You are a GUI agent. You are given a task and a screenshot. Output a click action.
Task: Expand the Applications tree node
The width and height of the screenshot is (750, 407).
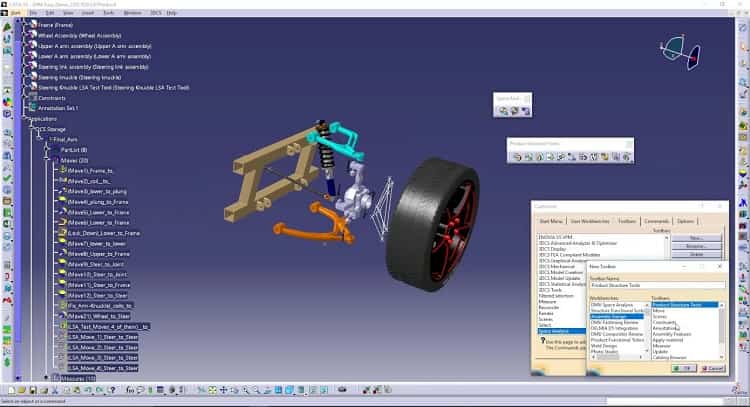click(24, 119)
